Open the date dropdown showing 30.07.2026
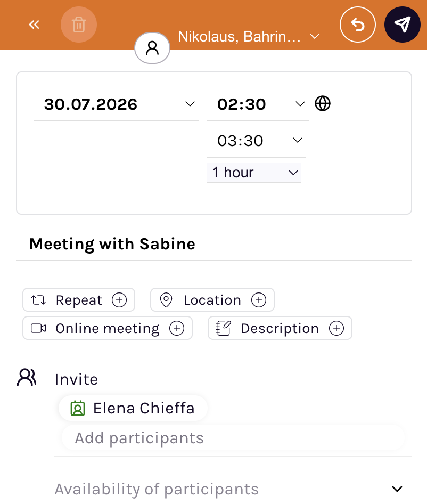The image size is (427, 504). pyautogui.click(x=116, y=104)
